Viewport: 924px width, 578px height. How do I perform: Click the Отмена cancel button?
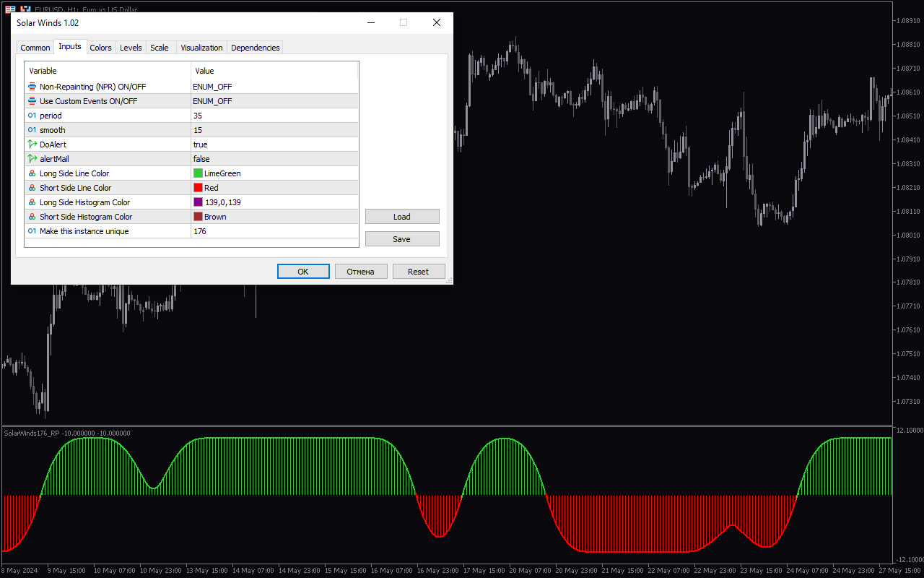click(361, 272)
